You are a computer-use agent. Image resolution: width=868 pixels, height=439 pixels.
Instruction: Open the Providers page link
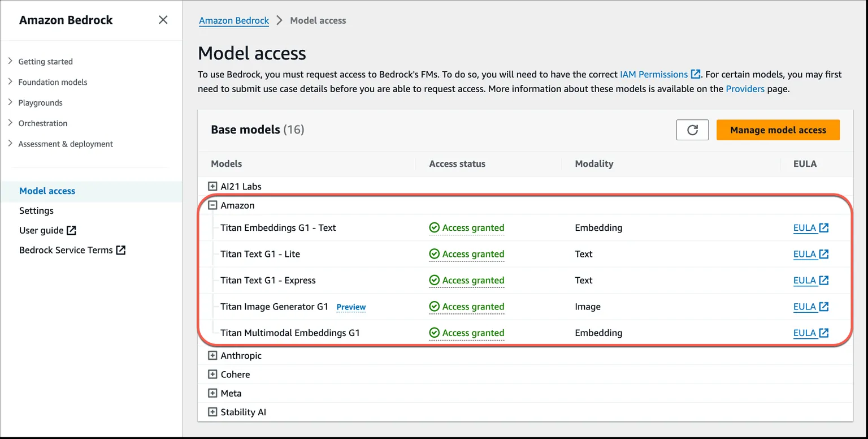tap(745, 89)
